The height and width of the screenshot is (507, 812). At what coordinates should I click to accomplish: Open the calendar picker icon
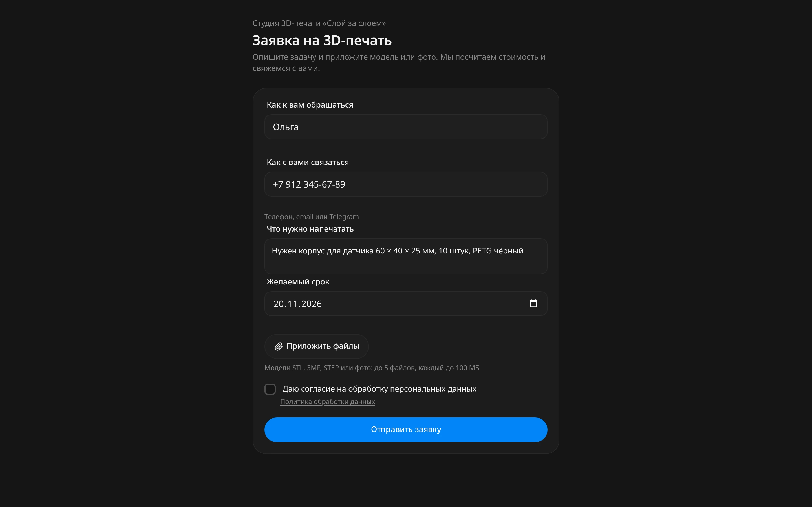pos(533,303)
